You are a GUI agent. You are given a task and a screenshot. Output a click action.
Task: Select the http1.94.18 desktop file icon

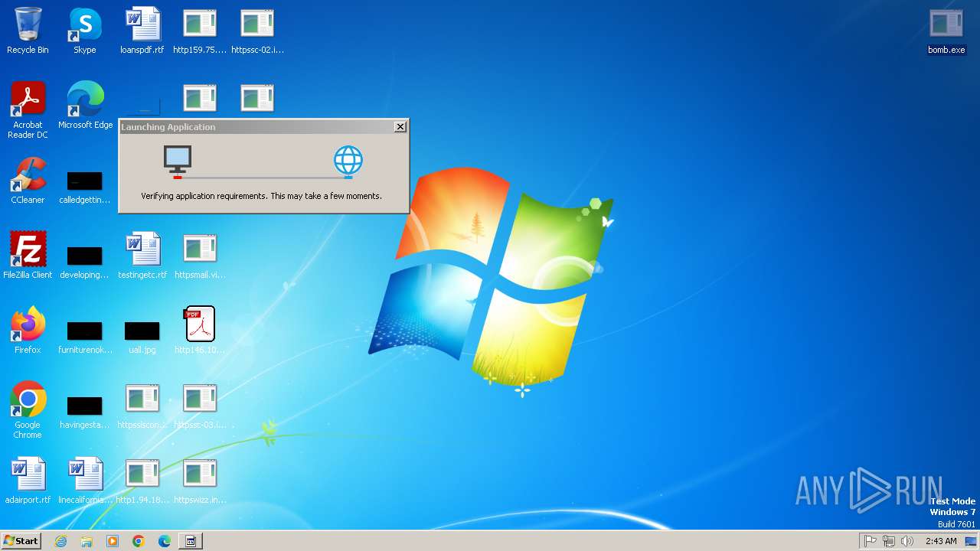142,481
